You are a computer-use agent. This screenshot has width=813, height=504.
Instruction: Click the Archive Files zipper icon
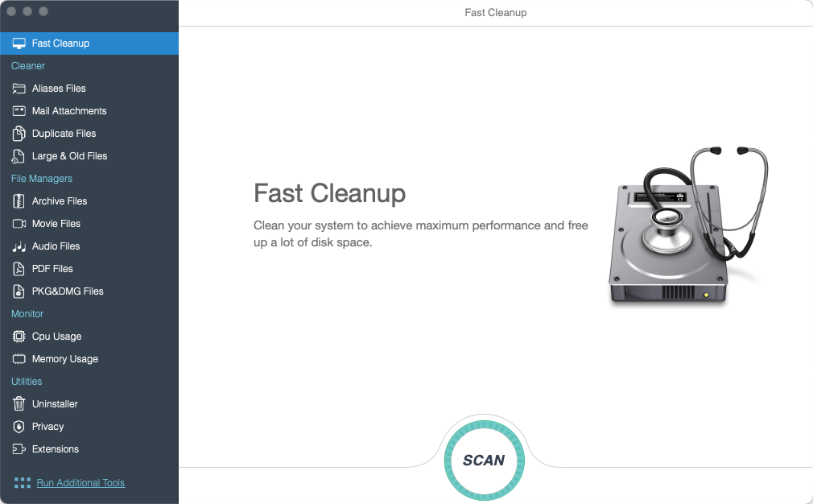pyautogui.click(x=19, y=201)
